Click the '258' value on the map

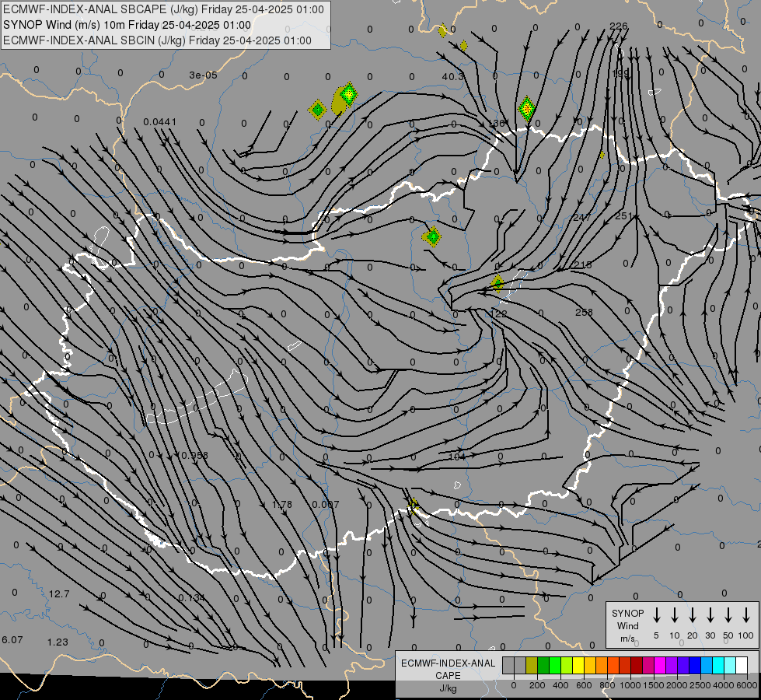584,313
